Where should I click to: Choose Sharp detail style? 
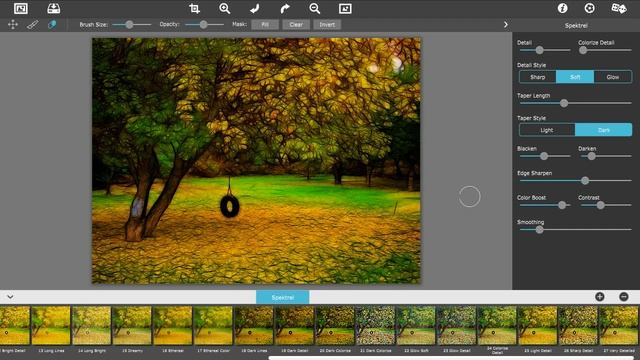[538, 77]
